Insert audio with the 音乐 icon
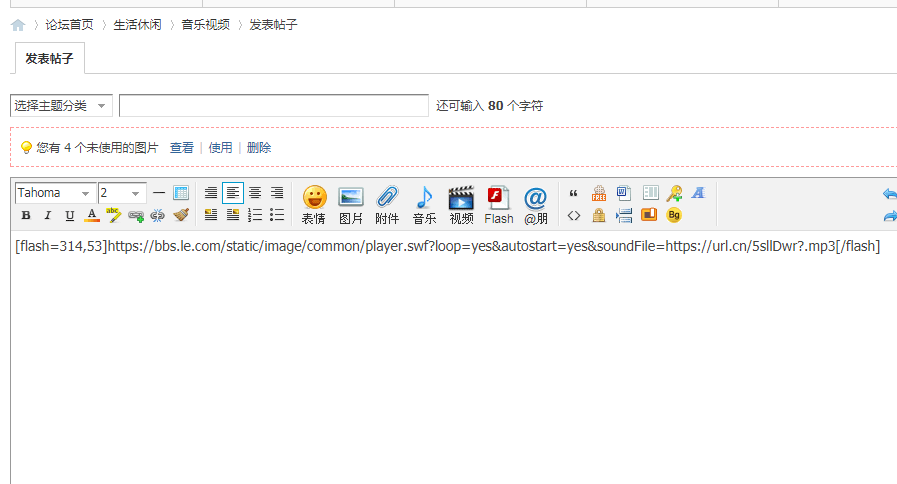 point(424,205)
